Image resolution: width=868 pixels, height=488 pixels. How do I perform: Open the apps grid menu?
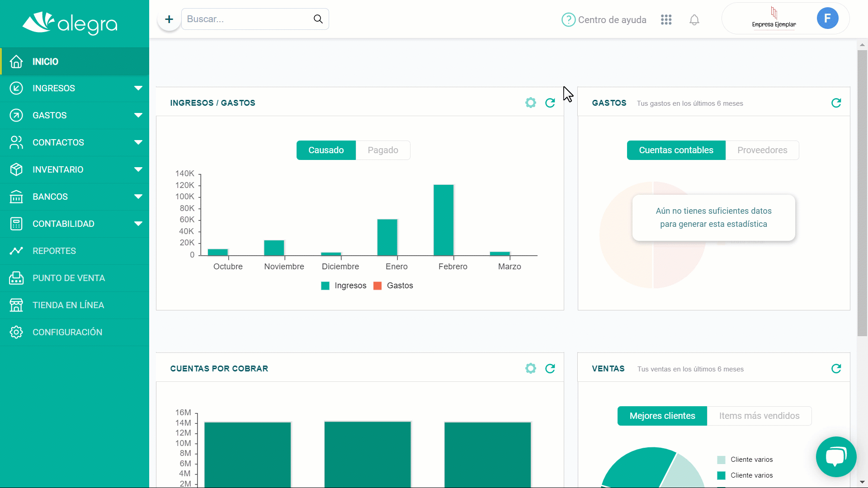click(x=666, y=19)
